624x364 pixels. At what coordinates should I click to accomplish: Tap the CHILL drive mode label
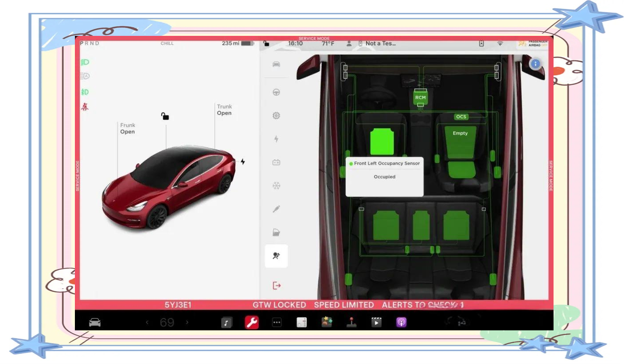167,43
